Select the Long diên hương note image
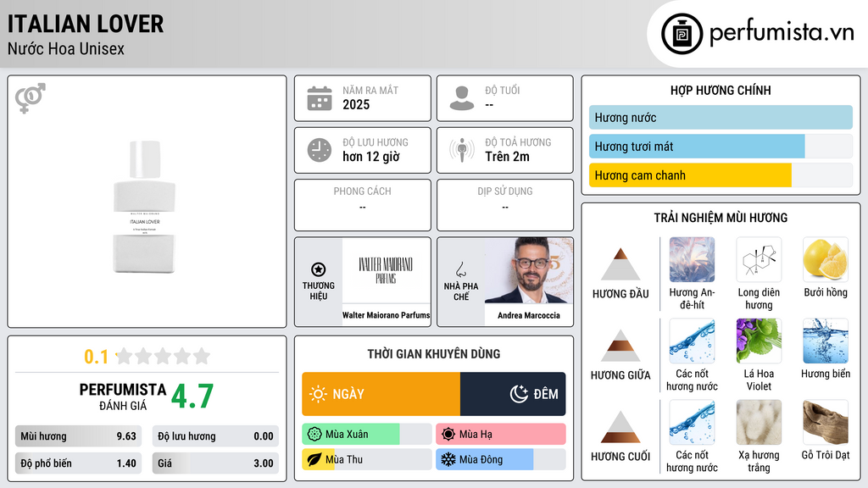 click(759, 259)
